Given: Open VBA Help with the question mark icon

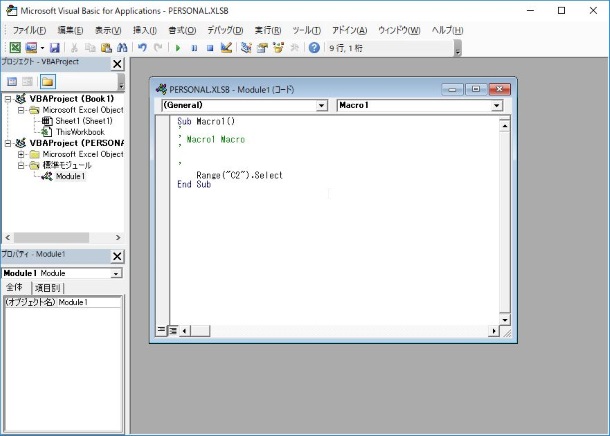Looking at the screenshot, I should pyautogui.click(x=314, y=47).
